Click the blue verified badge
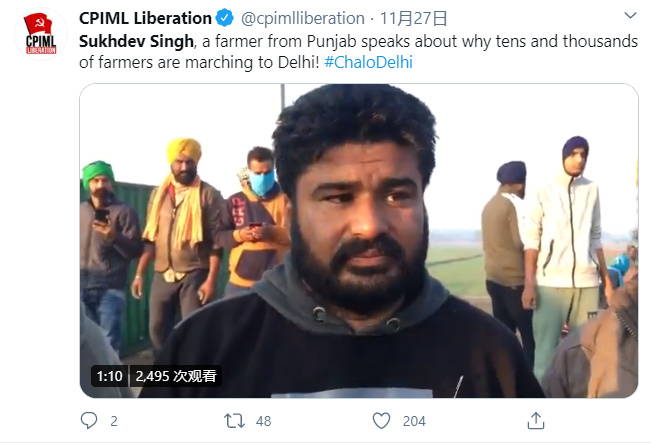This screenshot has height=445, width=651. click(225, 18)
